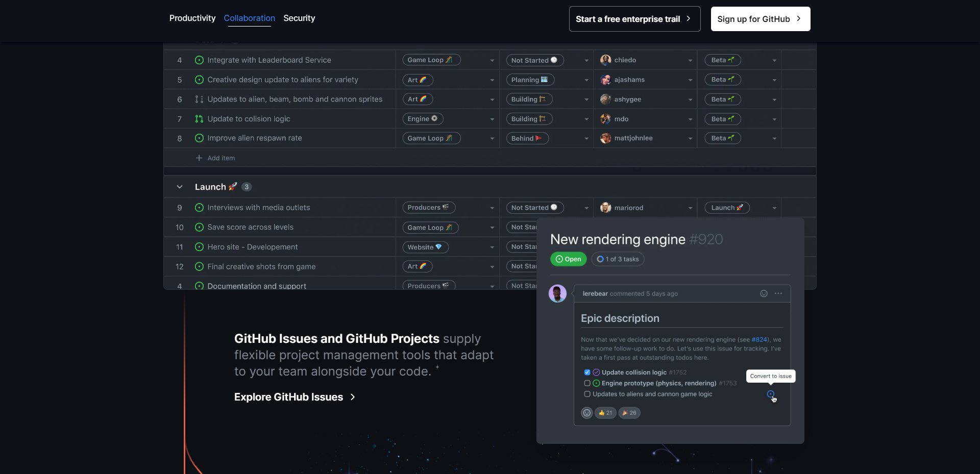Click open issue icon for Integrate with Leaderboard Service
The image size is (980, 474).
point(199,60)
